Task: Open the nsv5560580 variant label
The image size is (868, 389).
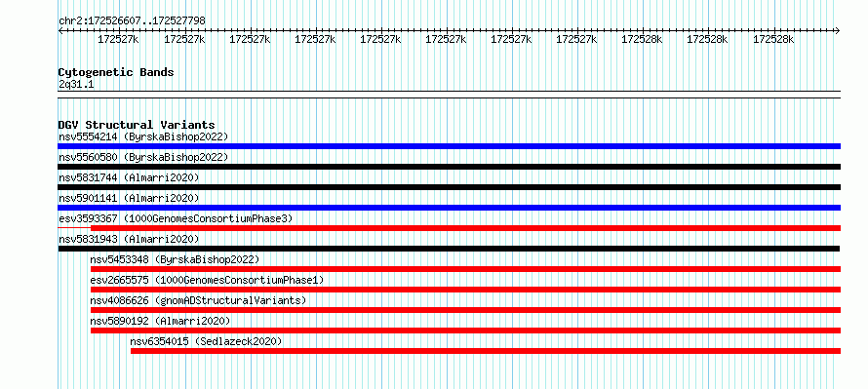Action: click(143, 157)
